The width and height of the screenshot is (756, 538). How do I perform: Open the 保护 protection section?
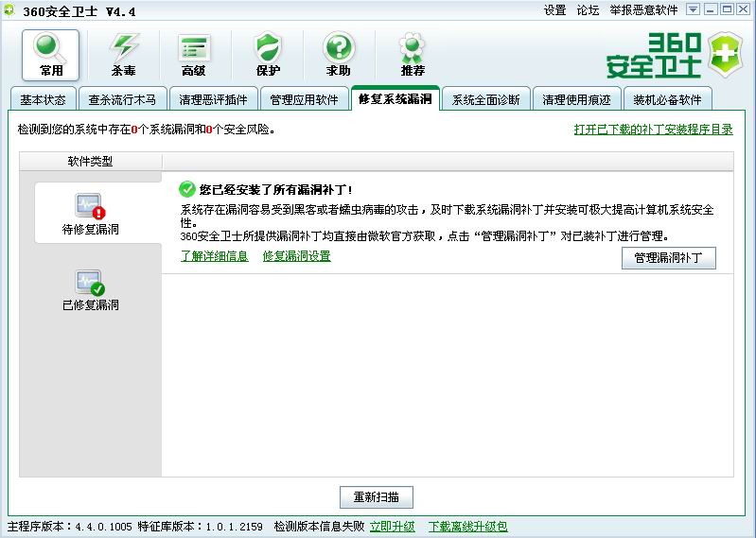pyautogui.click(x=268, y=55)
